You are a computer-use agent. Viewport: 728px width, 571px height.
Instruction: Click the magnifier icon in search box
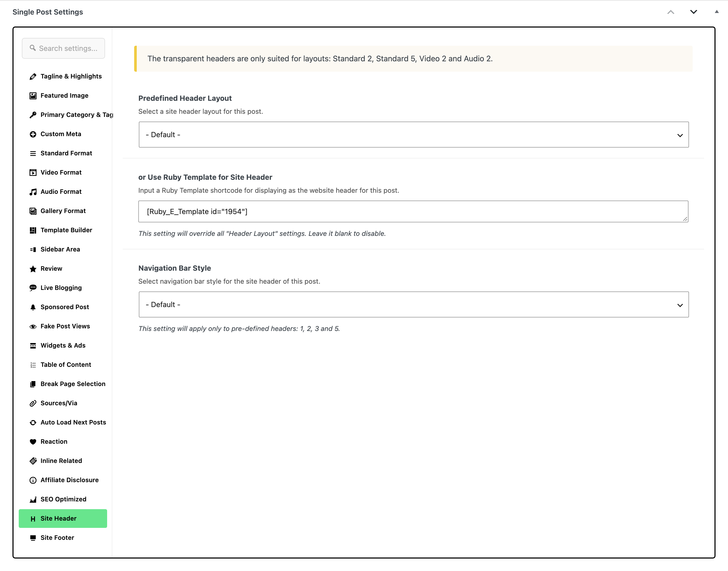[x=32, y=48]
